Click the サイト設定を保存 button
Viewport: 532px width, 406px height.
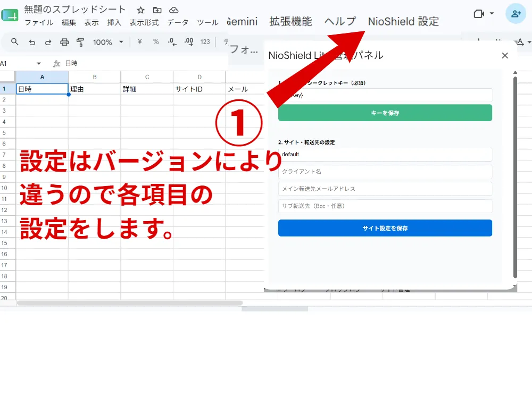pos(385,228)
